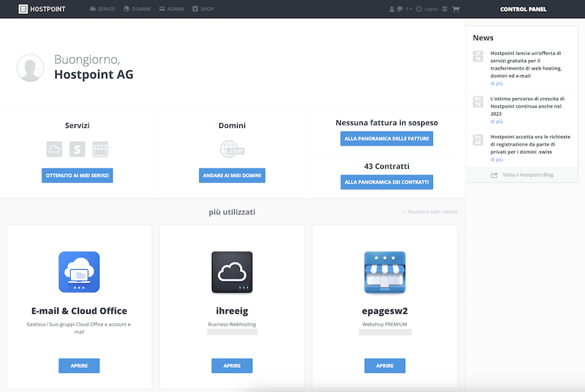
Task: Click the globe .com domain icon
Action: 232,149
